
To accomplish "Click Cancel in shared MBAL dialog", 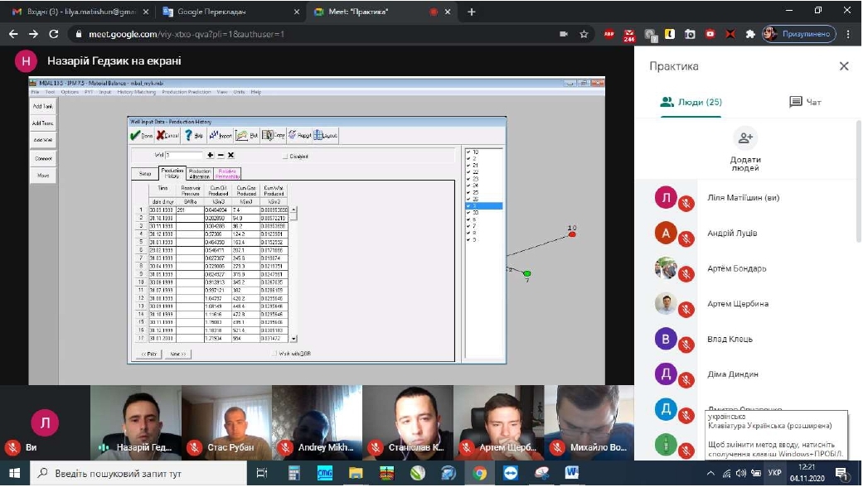I will pyautogui.click(x=167, y=136).
